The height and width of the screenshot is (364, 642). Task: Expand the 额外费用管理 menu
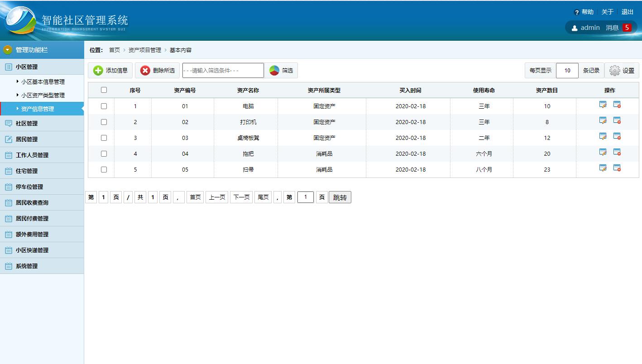[x=42, y=234]
